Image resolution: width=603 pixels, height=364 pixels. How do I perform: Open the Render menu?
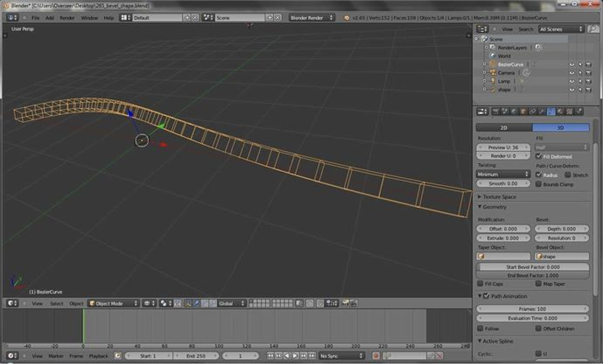[67, 18]
